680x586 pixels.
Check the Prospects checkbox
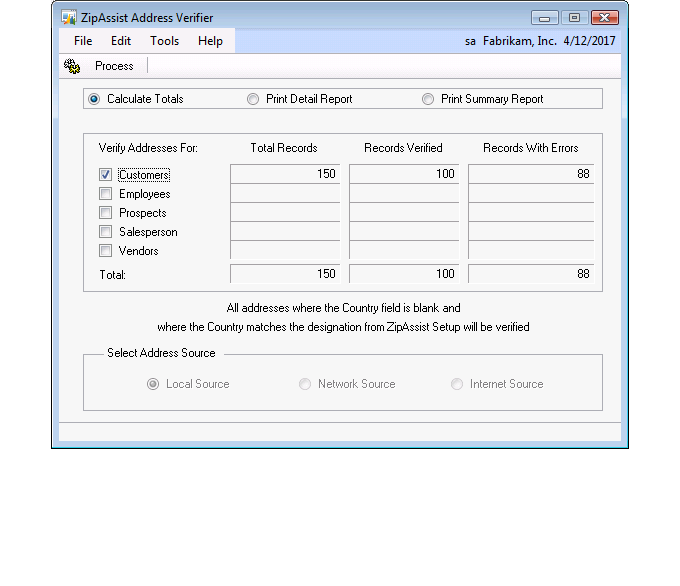click(105, 213)
